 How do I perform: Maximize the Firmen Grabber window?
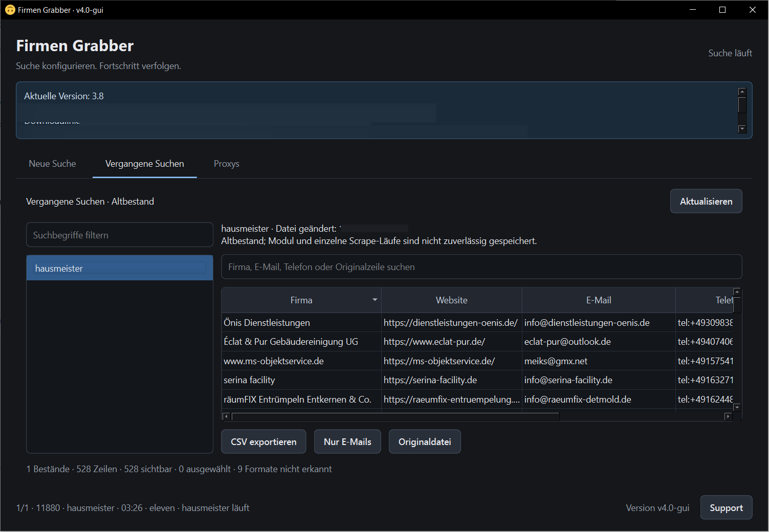click(x=722, y=10)
